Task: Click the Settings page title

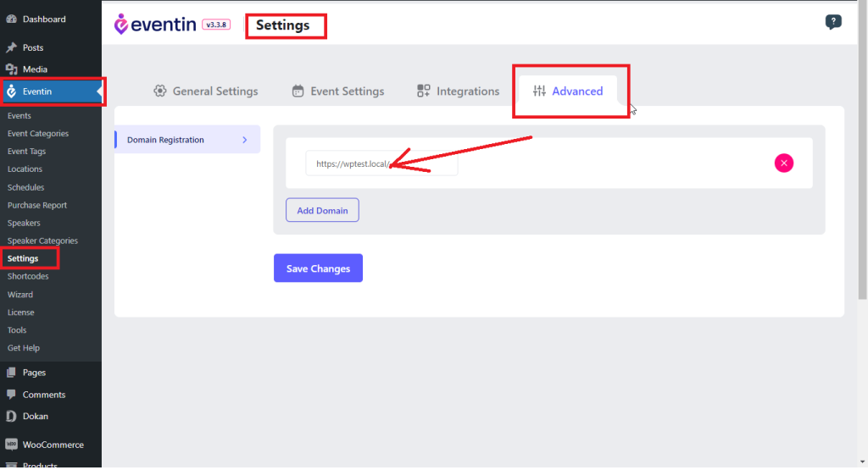Action: coord(283,25)
